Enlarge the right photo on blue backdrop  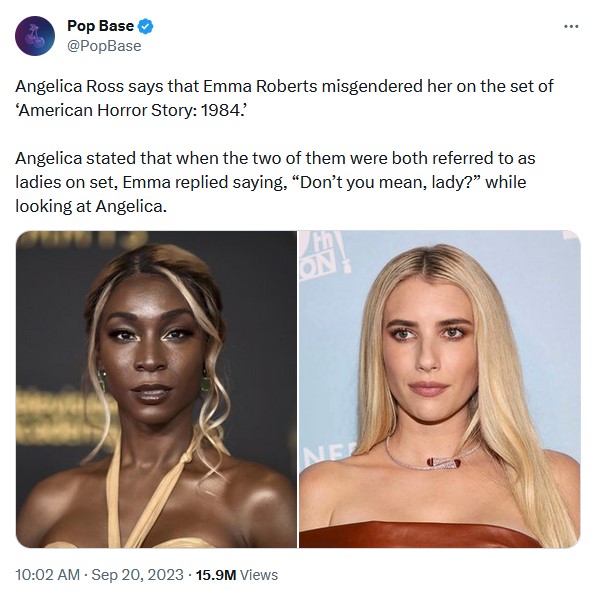coord(440,389)
